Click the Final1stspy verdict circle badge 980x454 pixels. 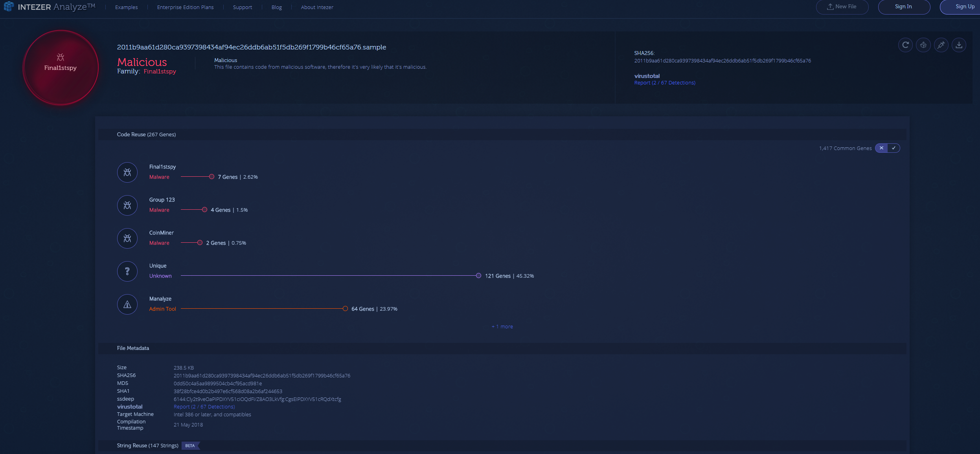point(61,68)
